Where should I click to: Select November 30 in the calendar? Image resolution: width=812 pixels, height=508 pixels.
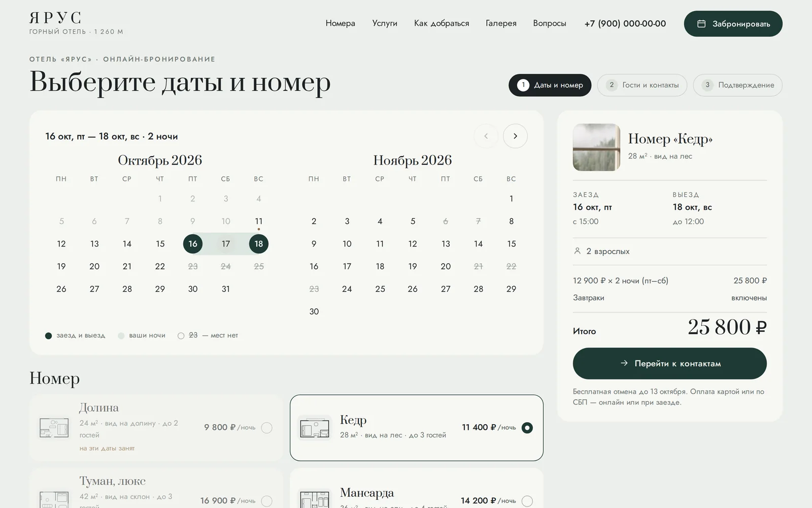tap(314, 311)
